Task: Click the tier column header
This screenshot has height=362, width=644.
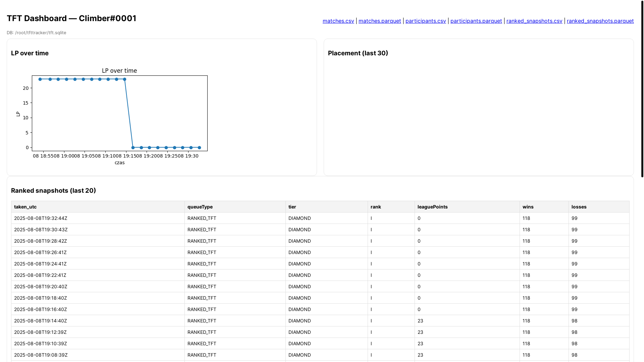Action: (327, 207)
